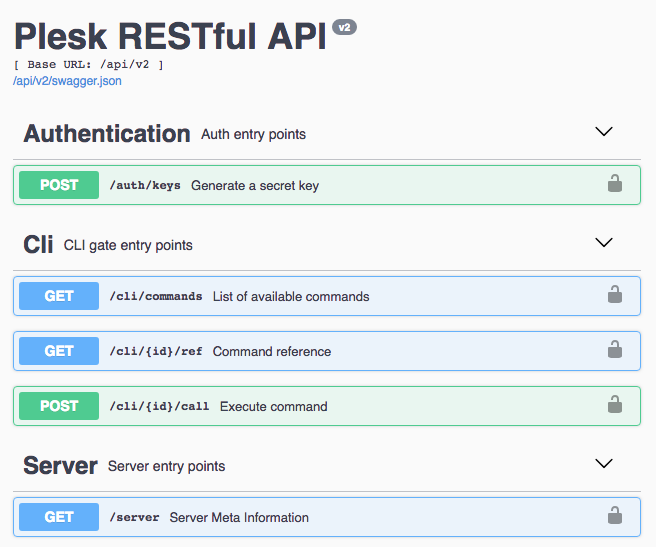Collapse the Cli section chevron

tap(604, 242)
